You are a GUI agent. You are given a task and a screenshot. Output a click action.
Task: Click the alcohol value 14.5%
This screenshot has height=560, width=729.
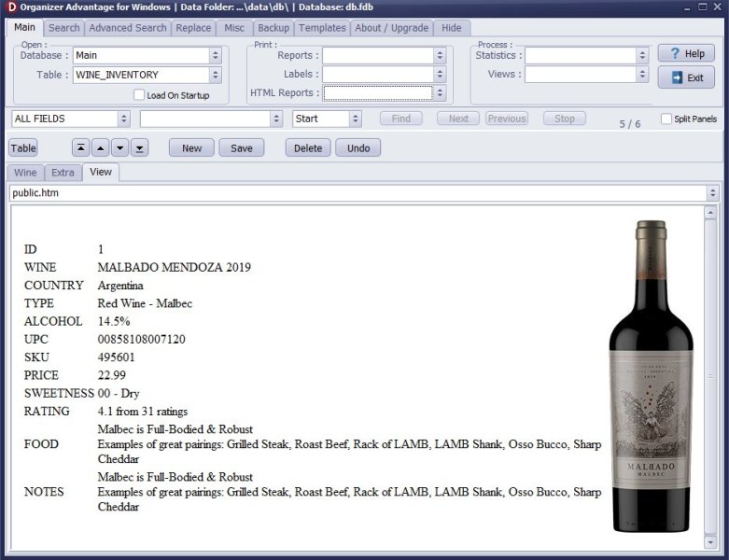114,322
